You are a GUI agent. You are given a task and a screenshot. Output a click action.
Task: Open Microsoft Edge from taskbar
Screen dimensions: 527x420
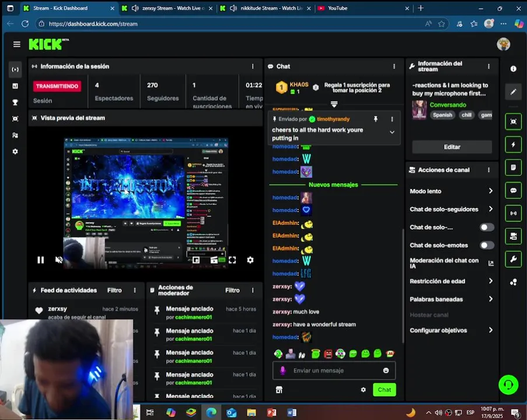click(211, 412)
